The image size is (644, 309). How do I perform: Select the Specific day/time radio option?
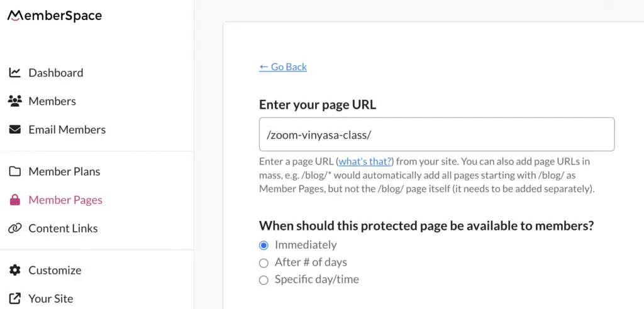click(x=264, y=280)
